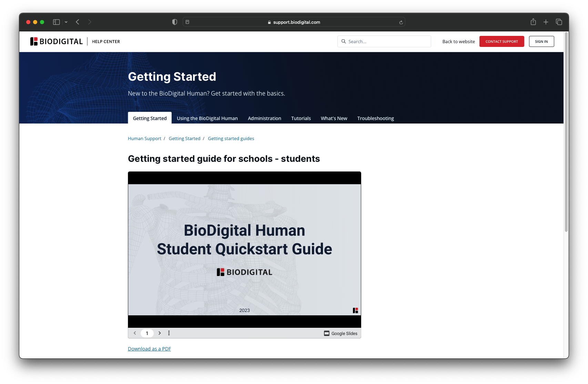Open a new tab with the plus icon
588x384 pixels.
point(546,22)
